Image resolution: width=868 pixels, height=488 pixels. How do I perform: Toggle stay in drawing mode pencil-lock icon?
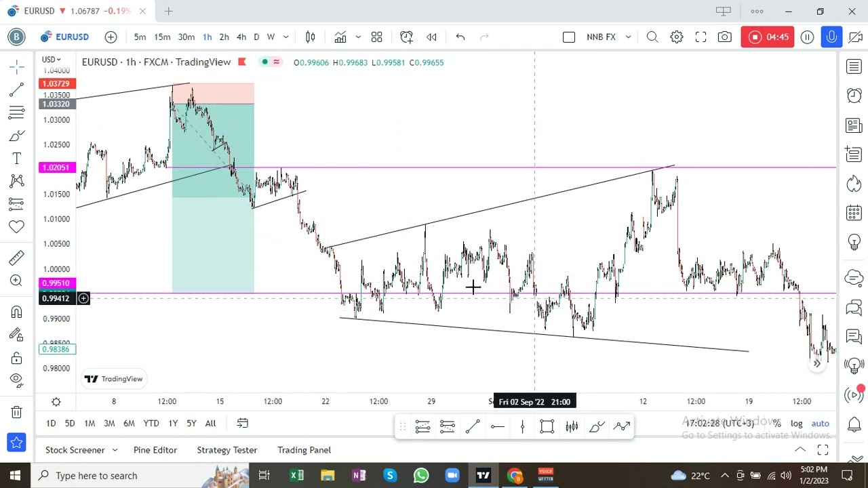pos(17,334)
